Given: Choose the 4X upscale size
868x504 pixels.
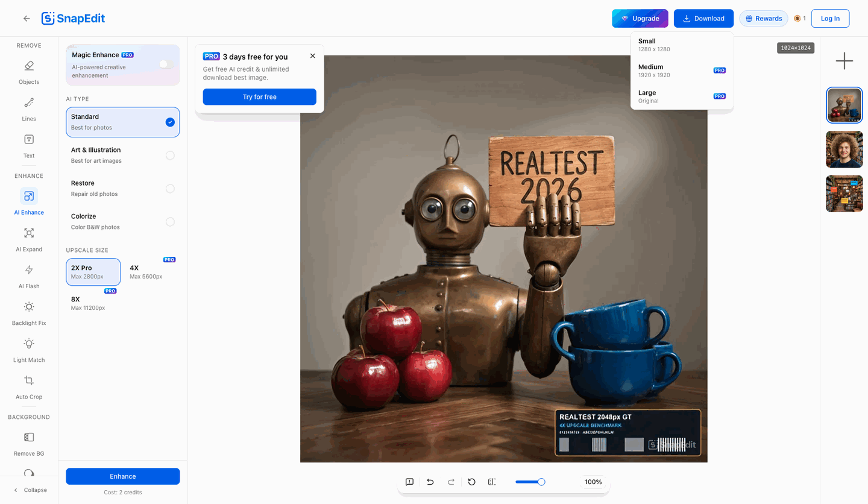Looking at the screenshot, I should click(151, 272).
